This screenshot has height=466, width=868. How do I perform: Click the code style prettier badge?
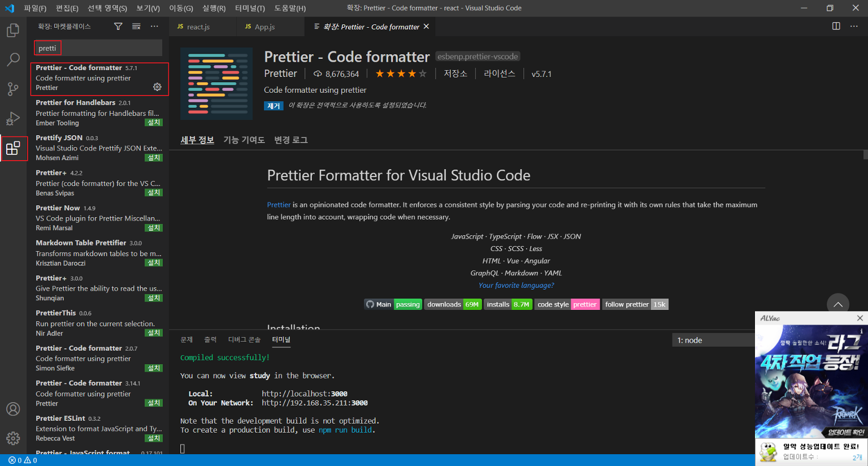tap(567, 304)
